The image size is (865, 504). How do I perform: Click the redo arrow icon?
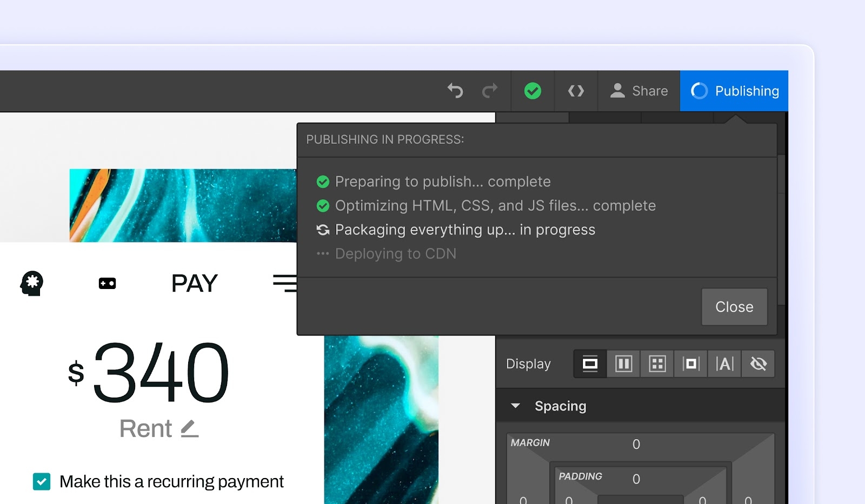[489, 91]
